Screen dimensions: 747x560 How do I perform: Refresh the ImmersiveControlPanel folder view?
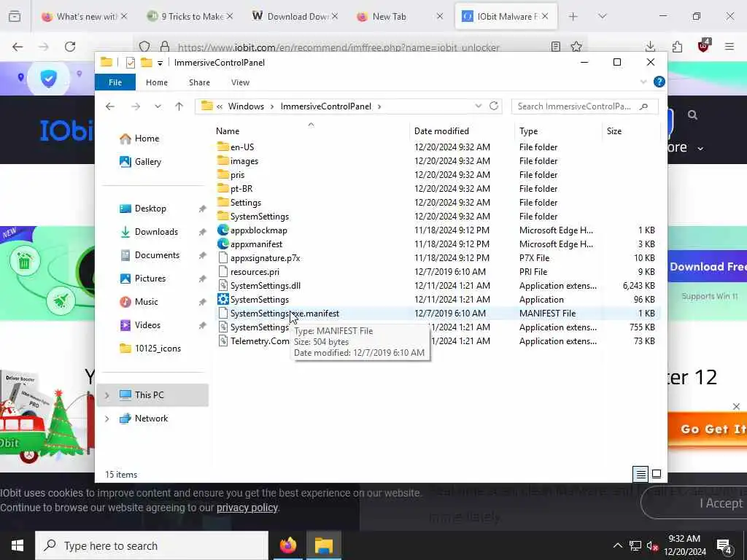click(494, 106)
